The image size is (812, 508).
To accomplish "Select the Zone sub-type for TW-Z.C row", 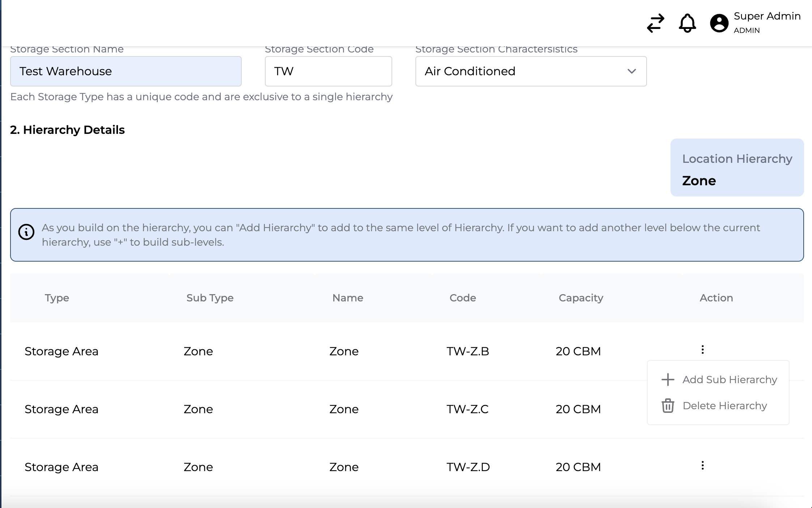I will pyautogui.click(x=198, y=408).
